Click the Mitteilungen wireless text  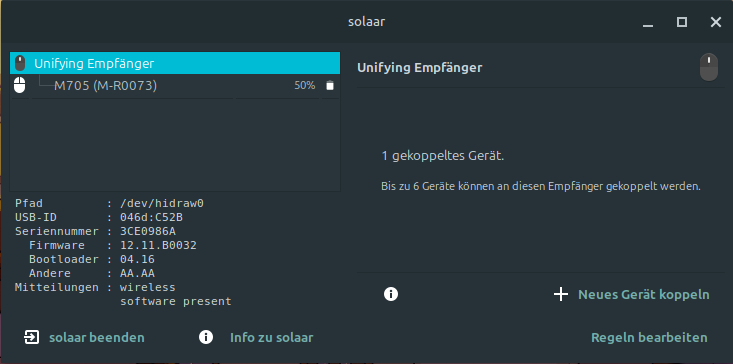(148, 287)
